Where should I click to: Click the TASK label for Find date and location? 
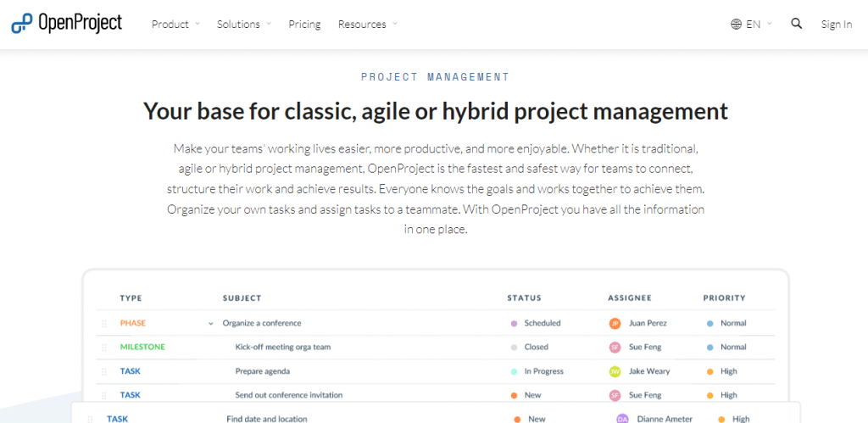coord(117,419)
